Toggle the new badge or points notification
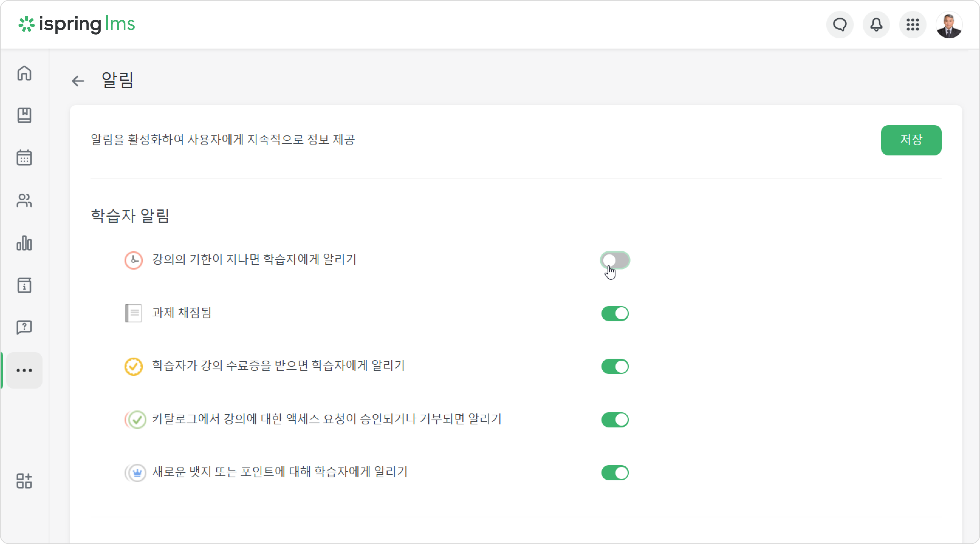The height and width of the screenshot is (544, 980). pos(615,473)
